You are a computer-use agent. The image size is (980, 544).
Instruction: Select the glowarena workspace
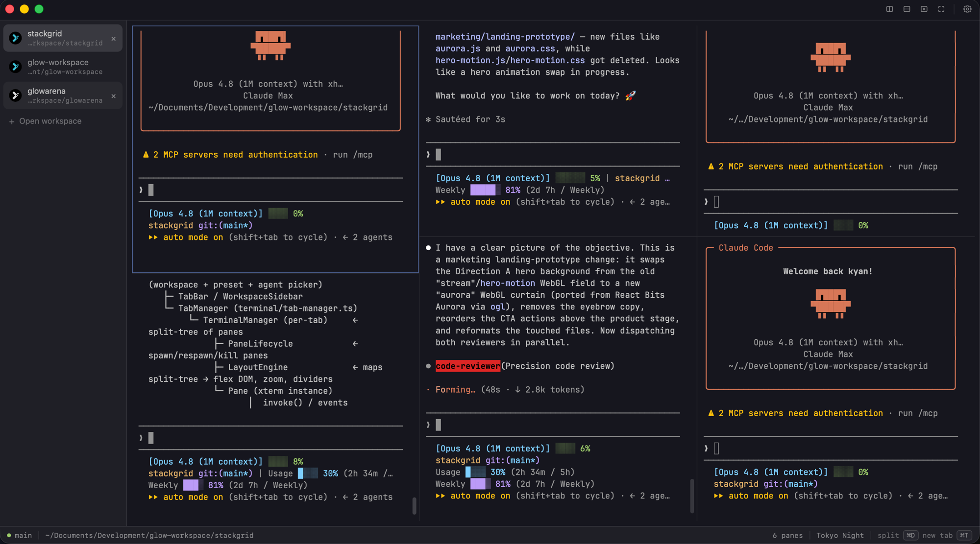(63, 95)
